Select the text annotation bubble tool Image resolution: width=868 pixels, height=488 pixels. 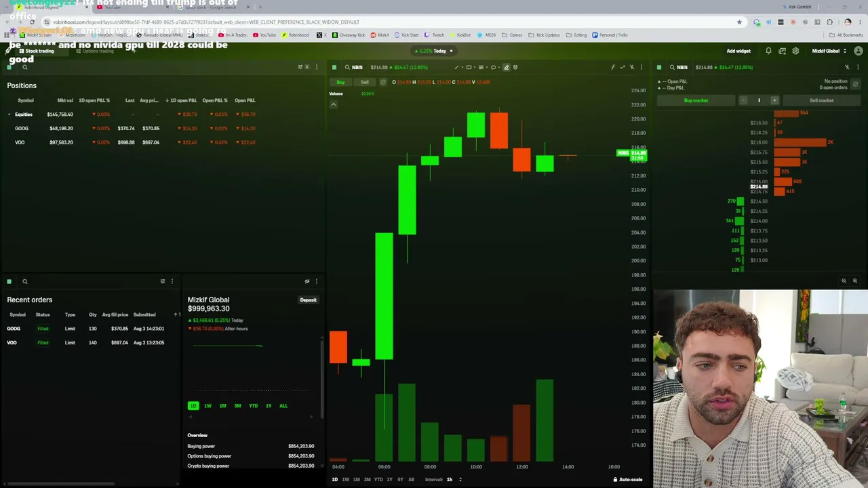tap(493, 67)
